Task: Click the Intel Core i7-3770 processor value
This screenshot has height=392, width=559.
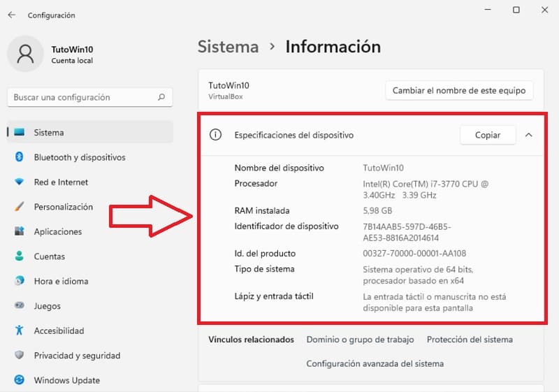Action: pos(426,189)
